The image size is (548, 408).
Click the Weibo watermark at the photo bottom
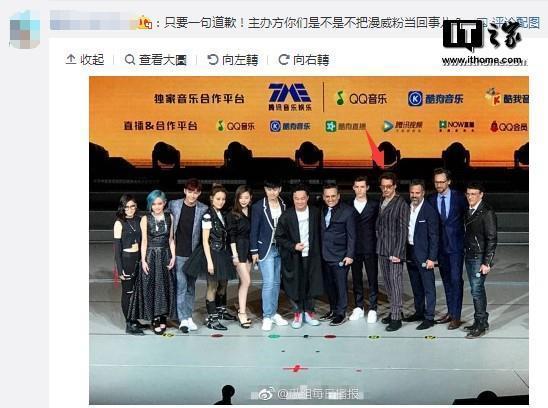[309, 394]
